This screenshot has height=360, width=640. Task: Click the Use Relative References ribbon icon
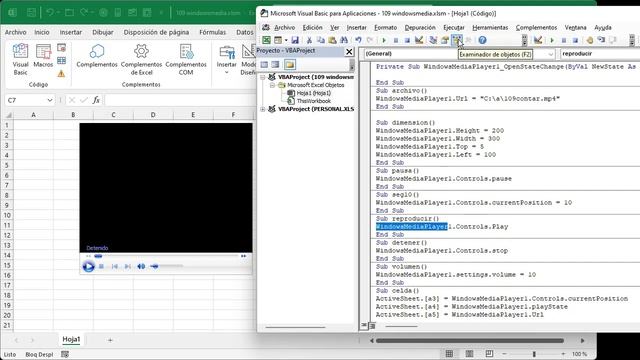tap(61, 61)
